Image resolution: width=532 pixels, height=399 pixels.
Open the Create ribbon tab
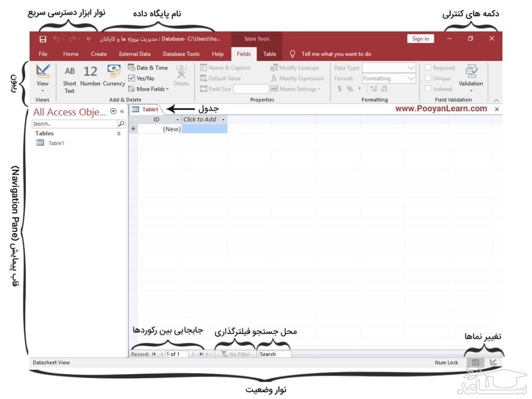tap(99, 54)
